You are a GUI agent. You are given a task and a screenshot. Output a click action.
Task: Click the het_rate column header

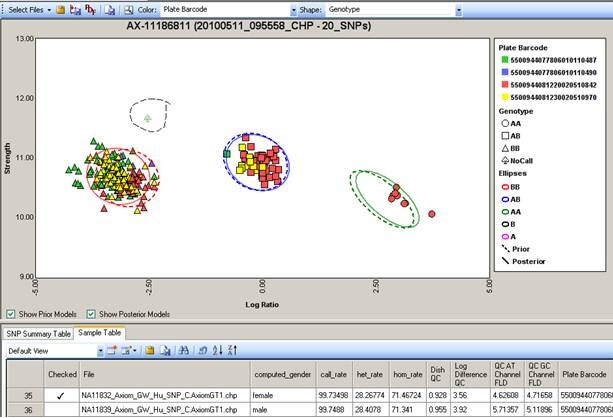(370, 374)
